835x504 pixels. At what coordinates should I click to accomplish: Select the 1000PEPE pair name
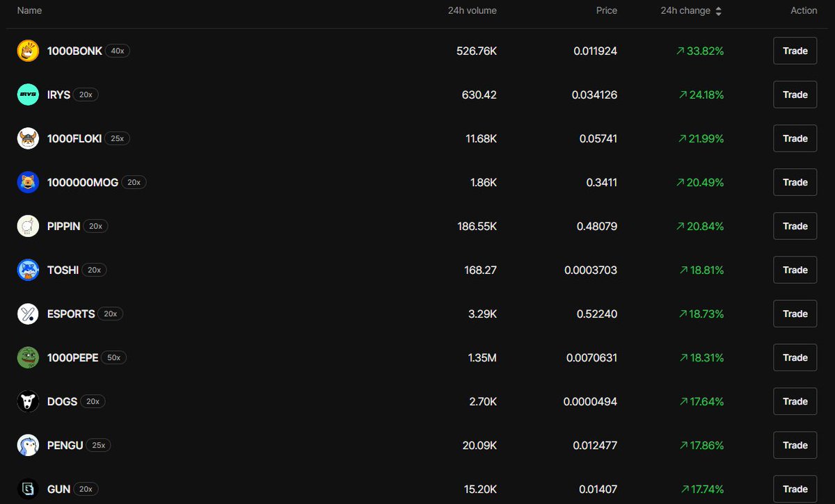point(72,357)
